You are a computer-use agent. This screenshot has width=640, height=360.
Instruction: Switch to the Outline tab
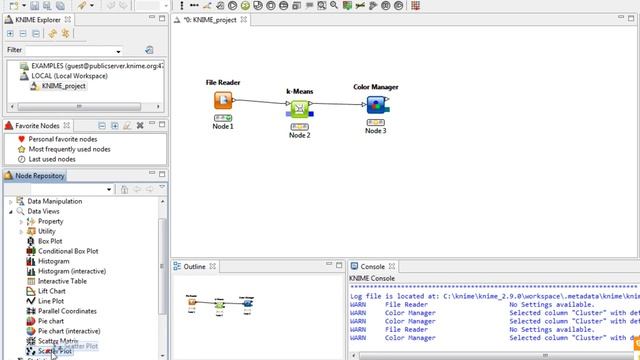coord(194,267)
